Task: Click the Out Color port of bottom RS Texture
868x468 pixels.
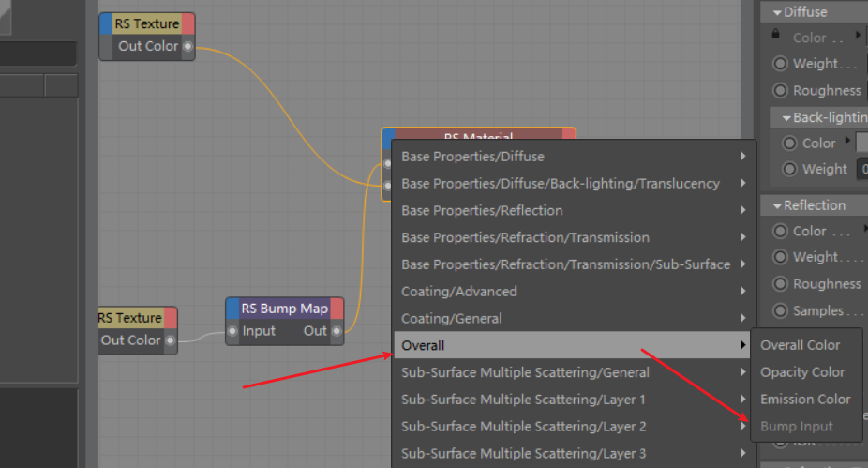Action: click(170, 340)
